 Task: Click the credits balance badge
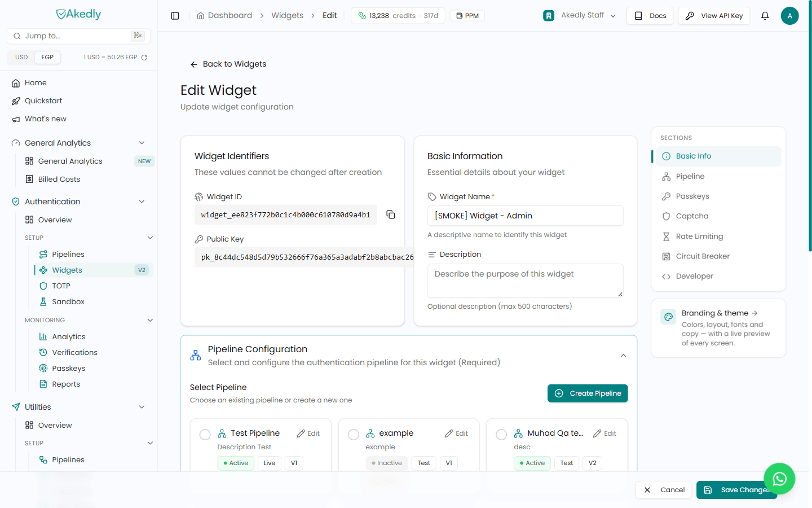pyautogui.click(x=398, y=16)
